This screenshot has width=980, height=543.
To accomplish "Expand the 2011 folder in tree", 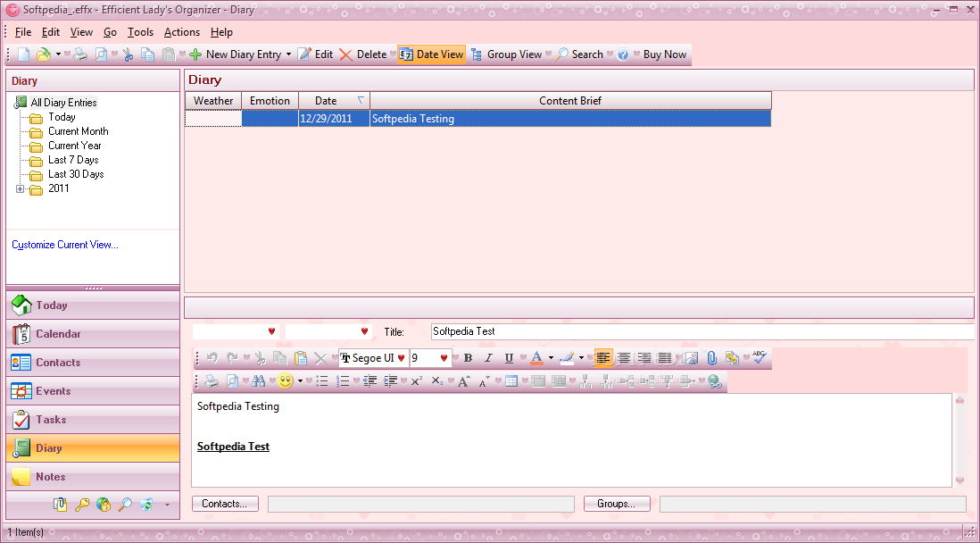I will pos(20,189).
